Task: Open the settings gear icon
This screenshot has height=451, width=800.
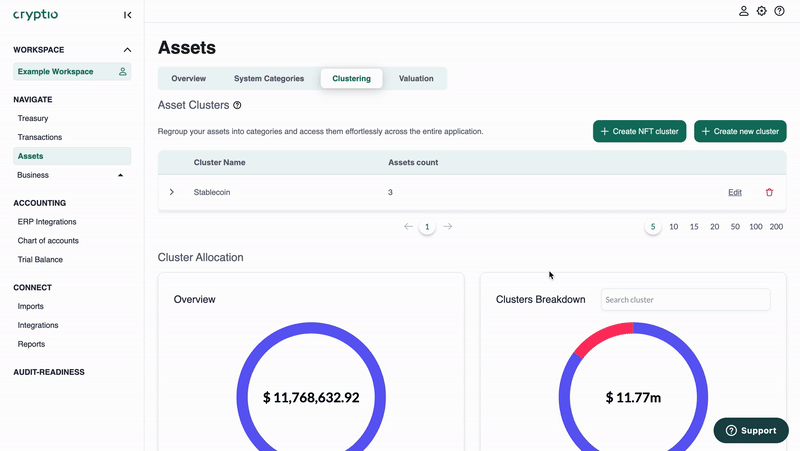Action: click(761, 11)
